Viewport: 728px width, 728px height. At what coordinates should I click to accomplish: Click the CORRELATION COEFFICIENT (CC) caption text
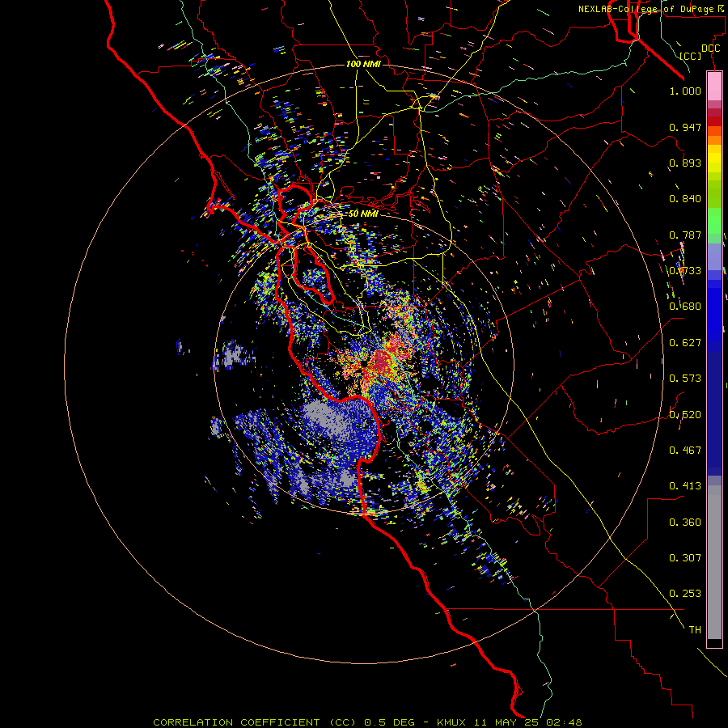pos(255,722)
